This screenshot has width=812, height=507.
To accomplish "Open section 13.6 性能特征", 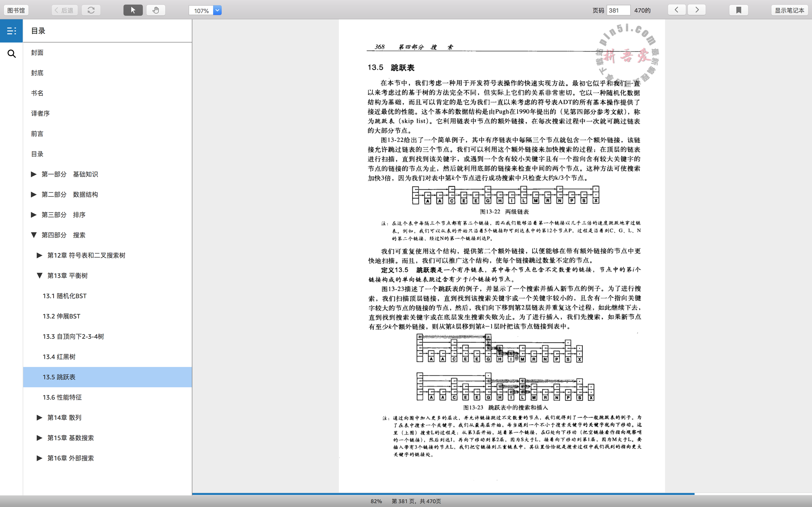I will [62, 397].
